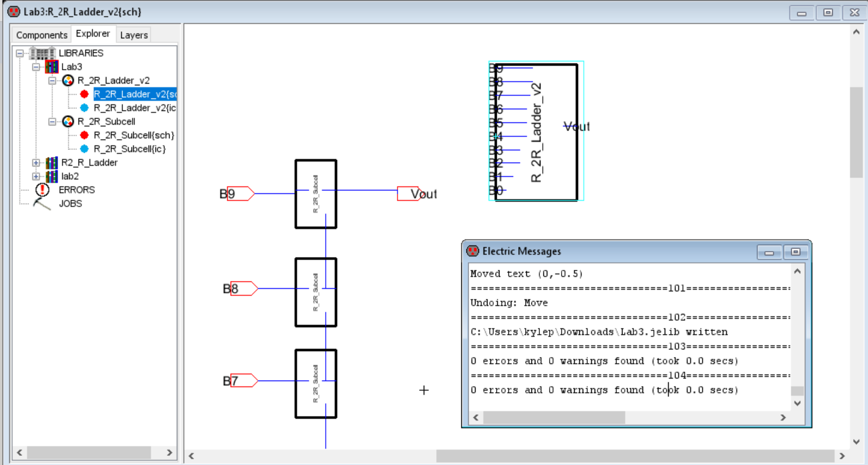Switch to the Components tab
The height and width of the screenshot is (465, 868).
pyautogui.click(x=42, y=35)
